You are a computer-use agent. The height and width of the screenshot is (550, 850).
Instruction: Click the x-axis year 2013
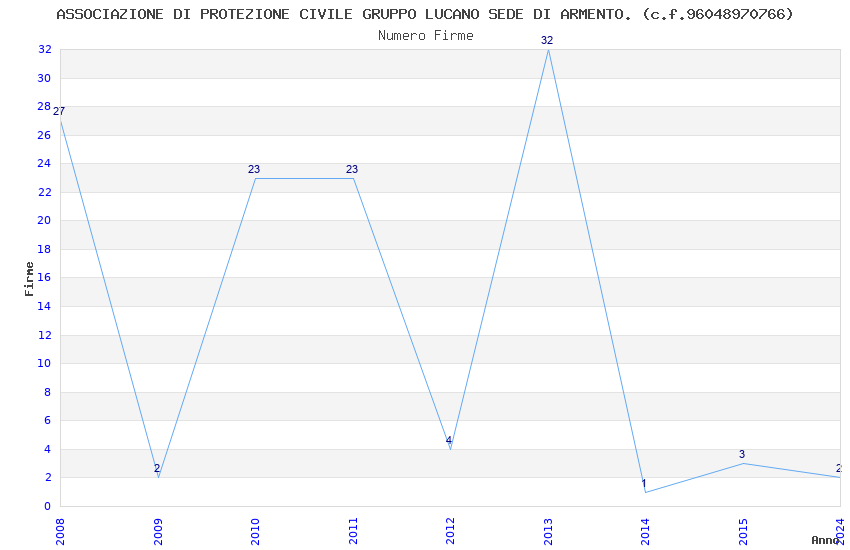pyautogui.click(x=548, y=532)
